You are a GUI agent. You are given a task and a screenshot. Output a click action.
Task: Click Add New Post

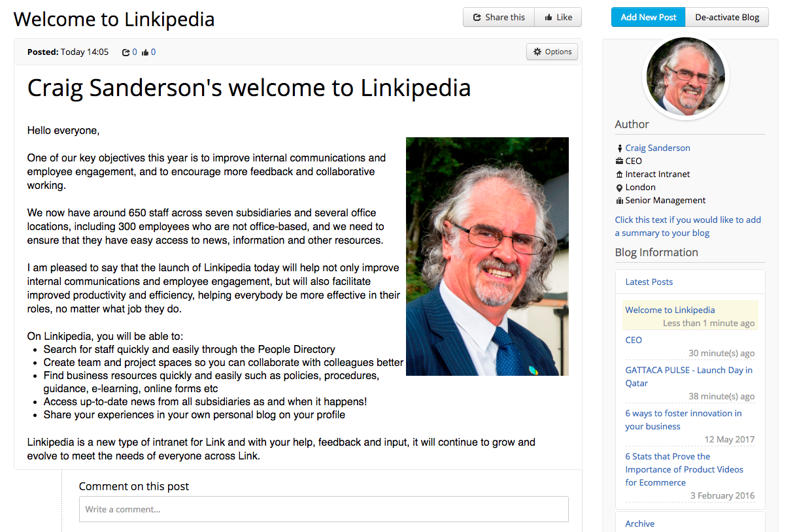(x=648, y=17)
